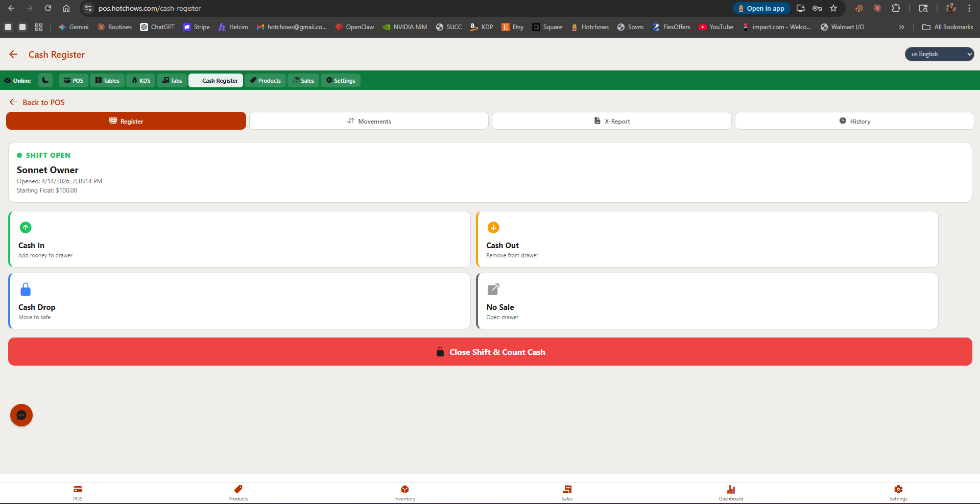
Task: Click the Cash In green arrow icon
Action: (x=26, y=227)
